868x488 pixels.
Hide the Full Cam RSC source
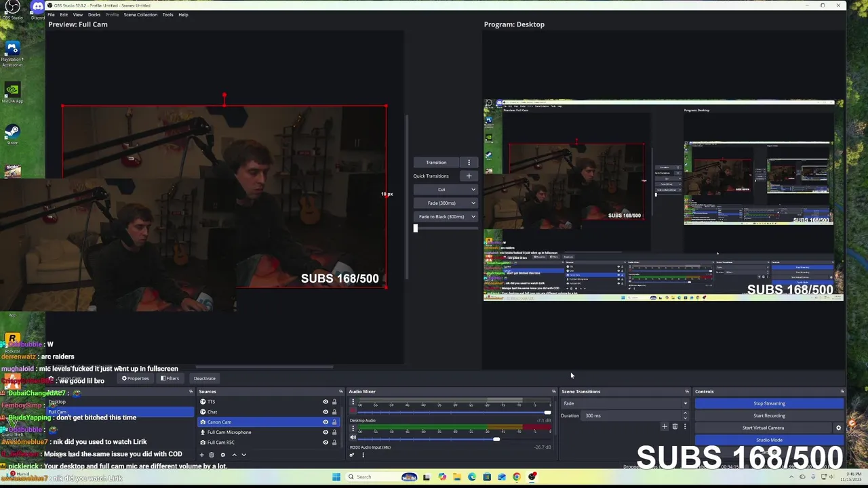click(325, 443)
